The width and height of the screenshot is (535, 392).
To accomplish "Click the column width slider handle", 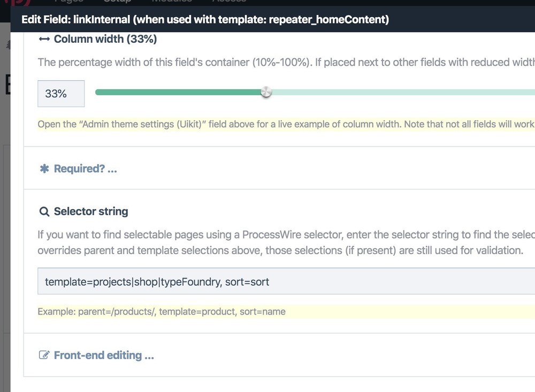I will tap(265, 91).
